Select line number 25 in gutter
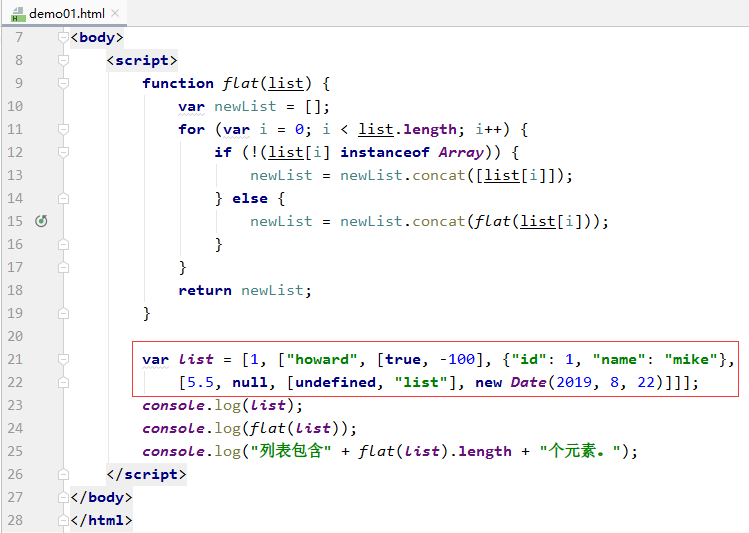This screenshot has height=533, width=749. click(x=15, y=451)
